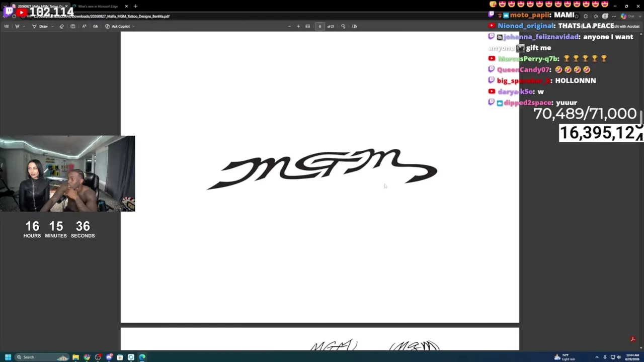Open a new browser tab

coord(135,6)
